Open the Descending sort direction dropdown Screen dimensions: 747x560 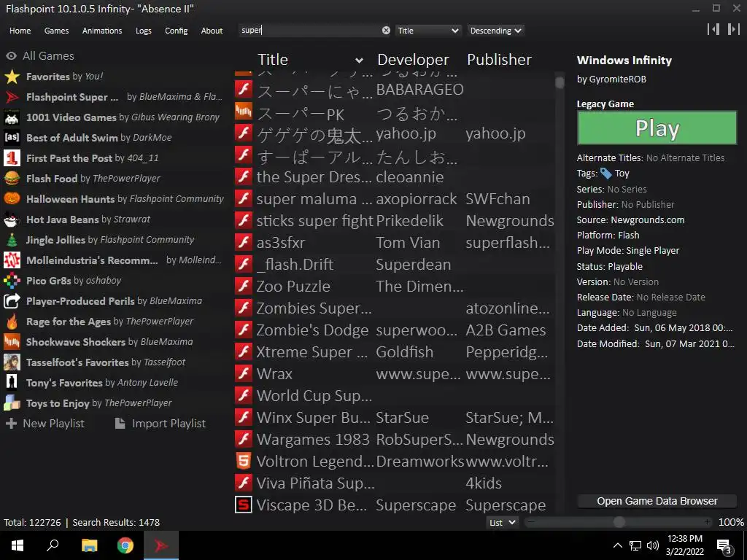(495, 31)
